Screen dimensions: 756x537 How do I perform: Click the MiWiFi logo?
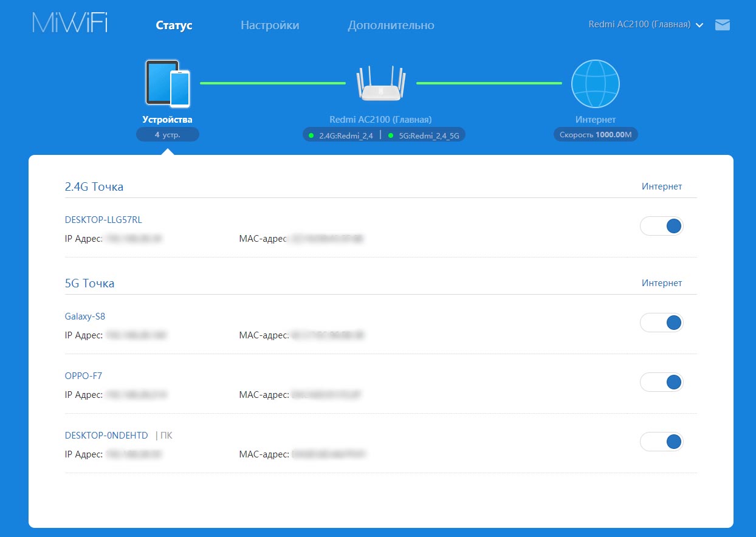(x=70, y=23)
